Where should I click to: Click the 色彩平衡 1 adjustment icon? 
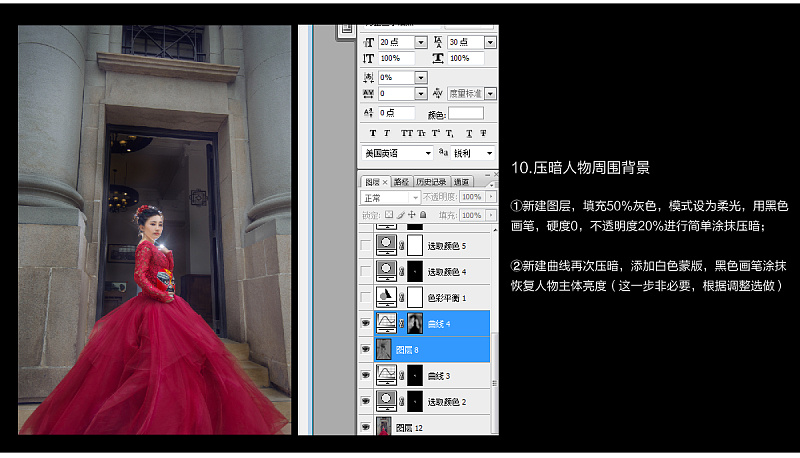click(x=386, y=297)
